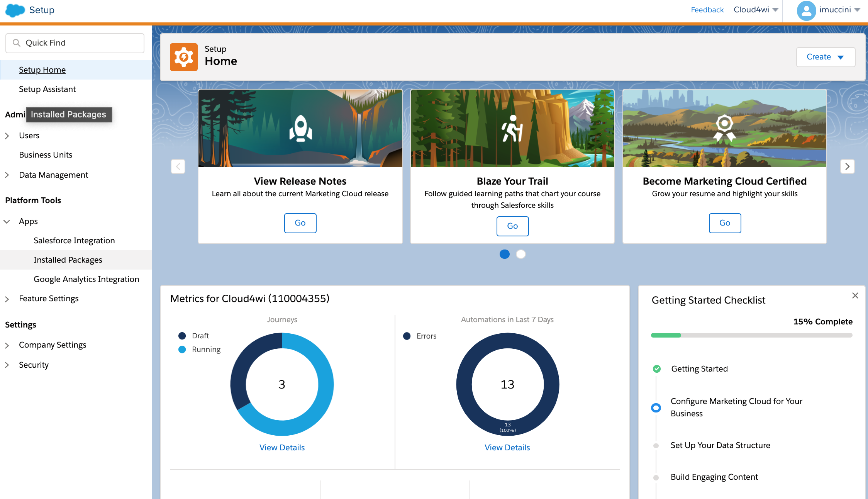Click the rocket icon on Release Notes card

point(300,128)
